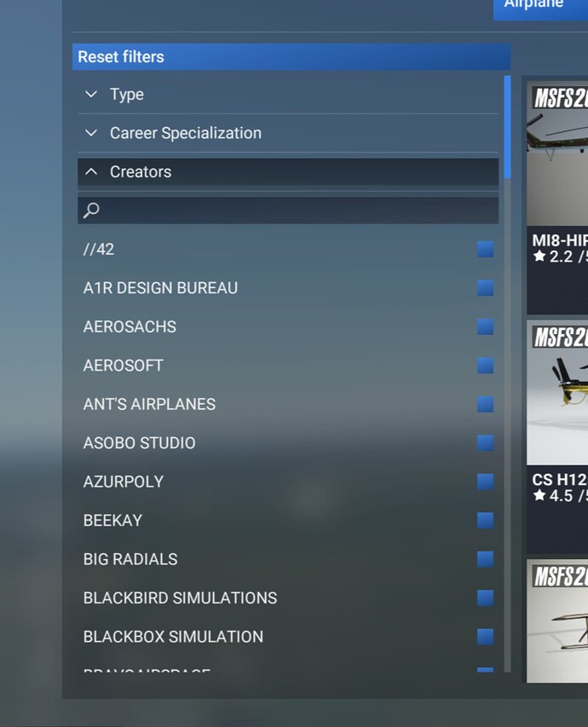
Task: Toggle the BEEKAY creator checkbox
Action: [485, 520]
